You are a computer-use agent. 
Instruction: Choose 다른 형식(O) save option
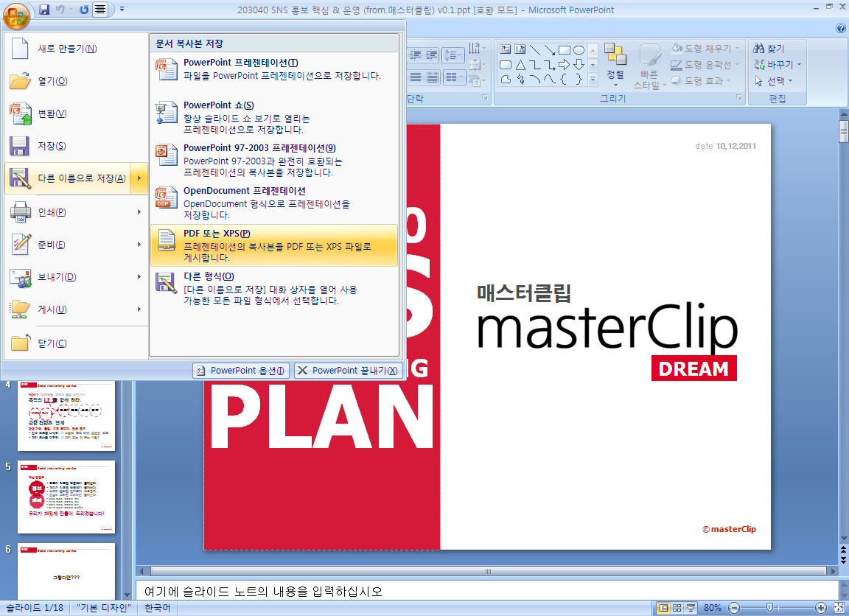coord(274,288)
